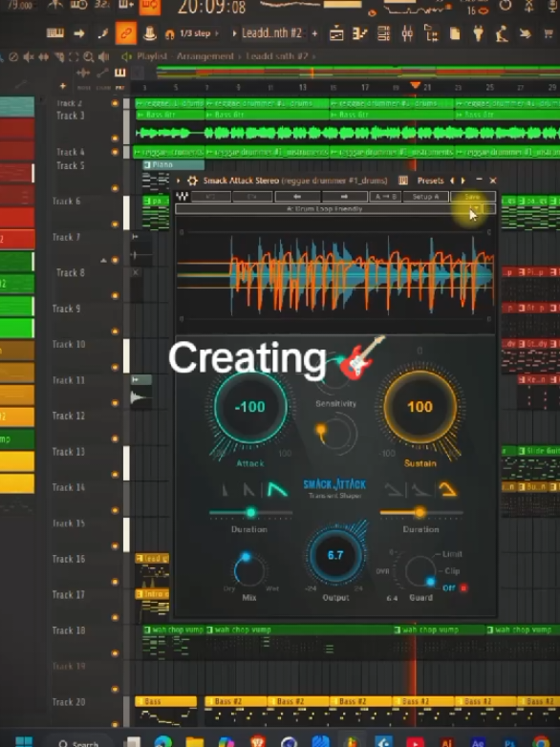Viewport: 560px width, 747px height.
Task: Click the Waves logo icon in plugin bar
Action: pos(183,196)
